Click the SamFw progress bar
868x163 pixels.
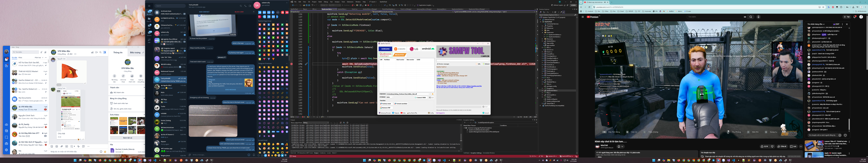459,107
